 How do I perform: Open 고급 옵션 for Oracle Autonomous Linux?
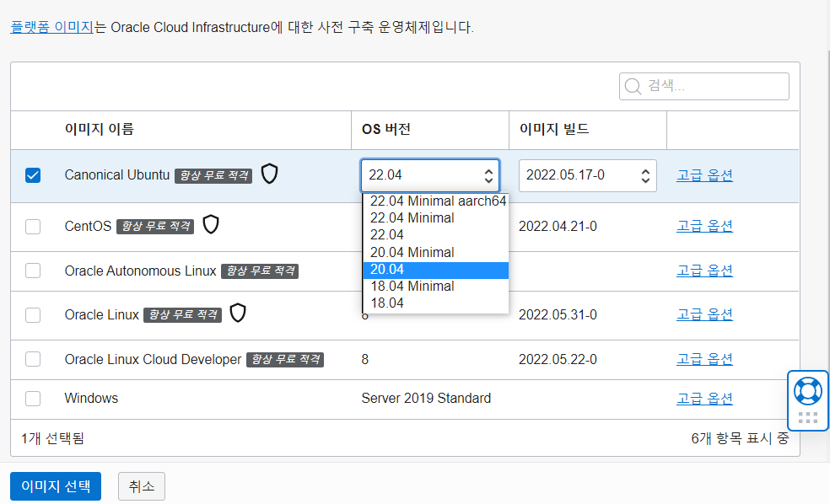click(704, 271)
